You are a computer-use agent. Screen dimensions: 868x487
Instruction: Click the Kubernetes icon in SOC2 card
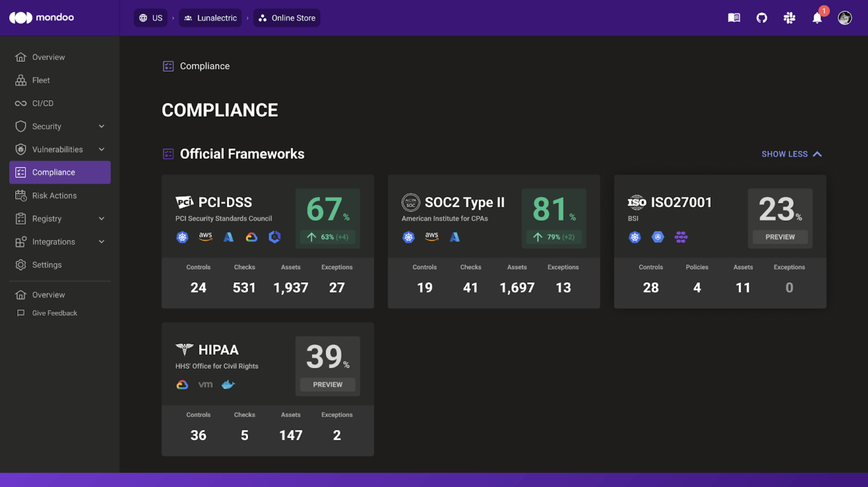(408, 237)
